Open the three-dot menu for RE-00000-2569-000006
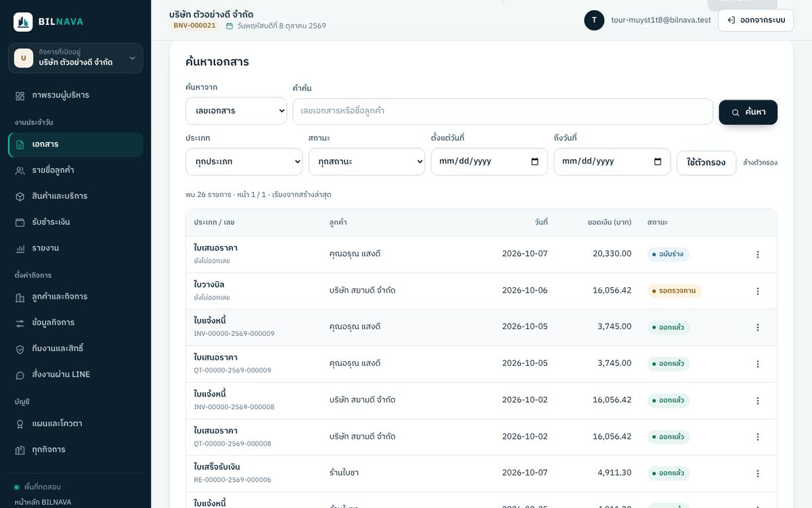The height and width of the screenshot is (508, 812). coord(758,473)
